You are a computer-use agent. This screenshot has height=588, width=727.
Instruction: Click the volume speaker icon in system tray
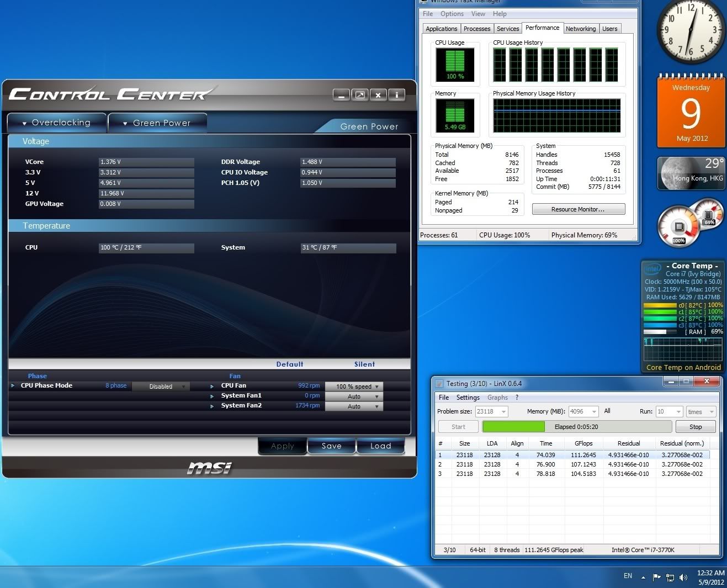[x=683, y=578]
